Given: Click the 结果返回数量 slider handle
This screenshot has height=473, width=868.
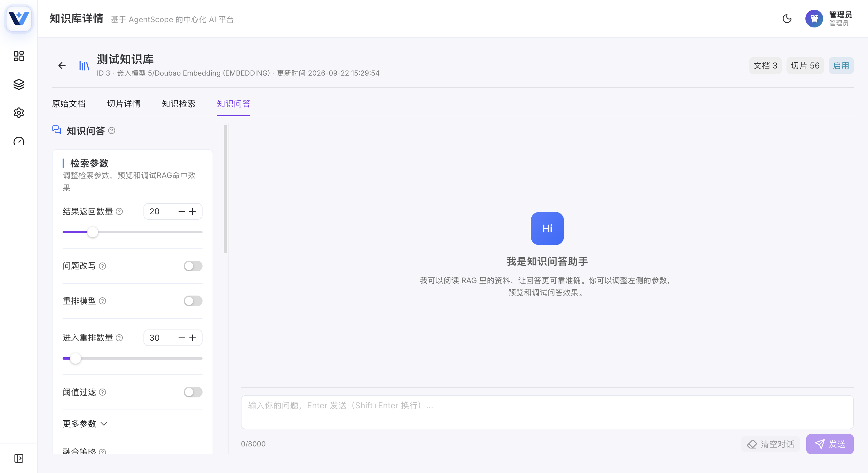Looking at the screenshot, I should pos(93,232).
